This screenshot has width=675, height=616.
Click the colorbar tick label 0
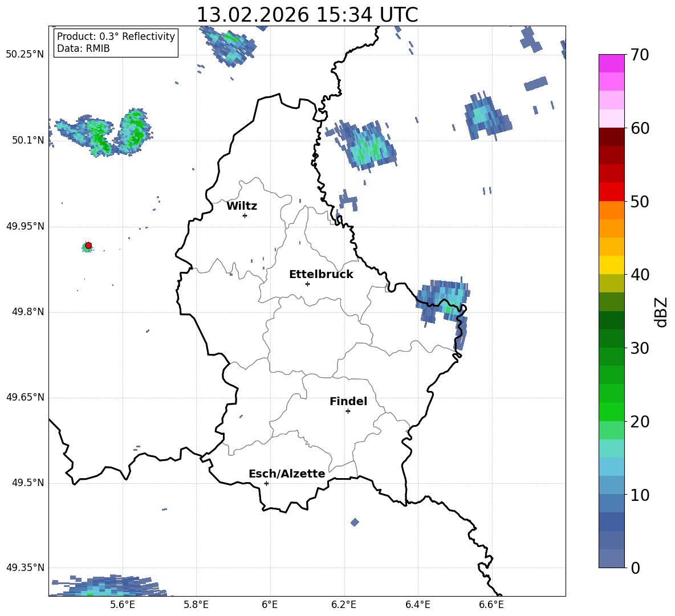point(635,568)
